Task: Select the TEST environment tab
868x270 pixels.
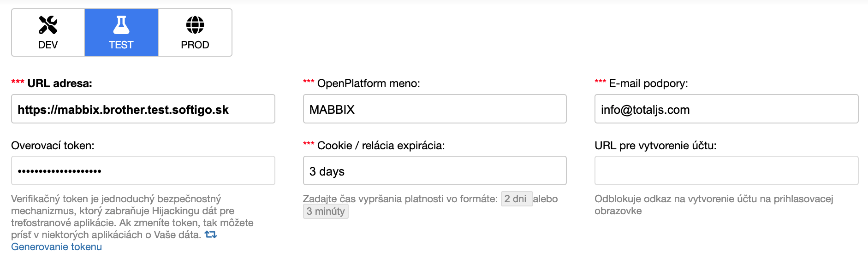Action: pyautogui.click(x=121, y=32)
